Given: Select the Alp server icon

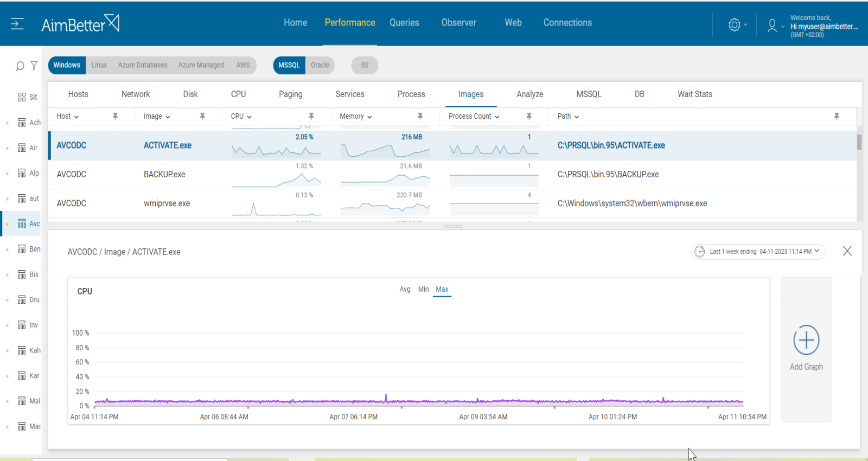Looking at the screenshot, I should tap(22, 174).
